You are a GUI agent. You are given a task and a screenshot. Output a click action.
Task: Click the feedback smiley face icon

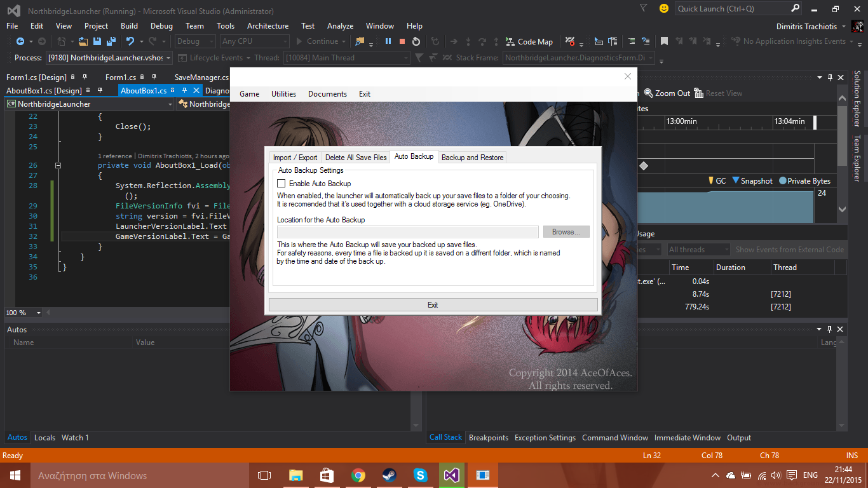(664, 8)
